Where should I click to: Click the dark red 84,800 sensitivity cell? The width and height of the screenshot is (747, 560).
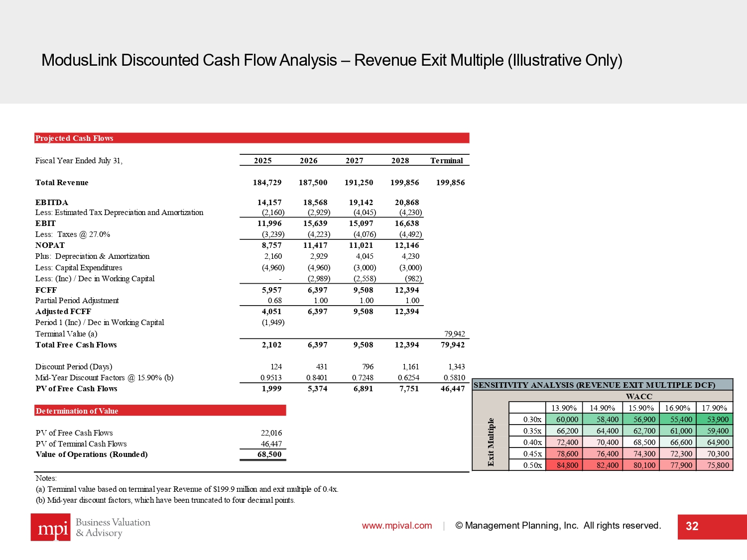pyautogui.click(x=564, y=465)
